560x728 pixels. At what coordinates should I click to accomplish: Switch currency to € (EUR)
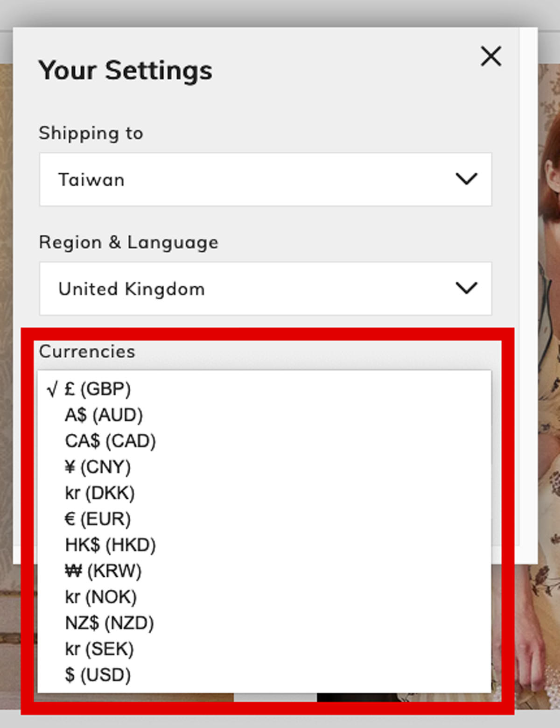[98, 519]
